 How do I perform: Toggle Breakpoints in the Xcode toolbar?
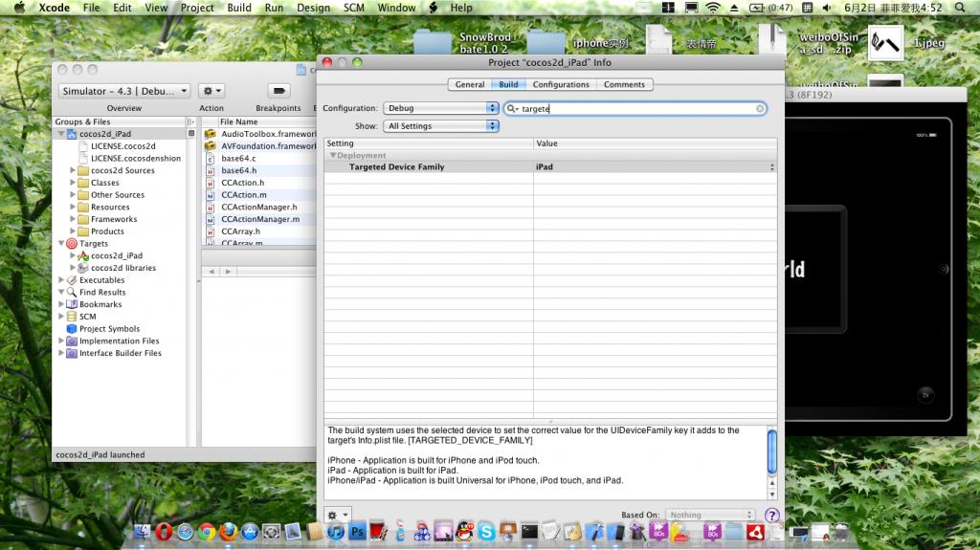point(278,91)
